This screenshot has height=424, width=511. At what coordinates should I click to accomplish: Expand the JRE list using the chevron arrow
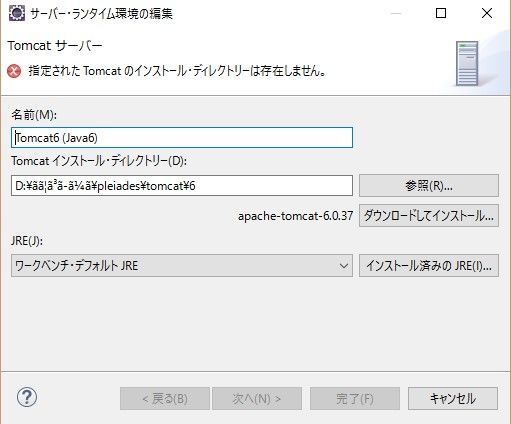344,266
